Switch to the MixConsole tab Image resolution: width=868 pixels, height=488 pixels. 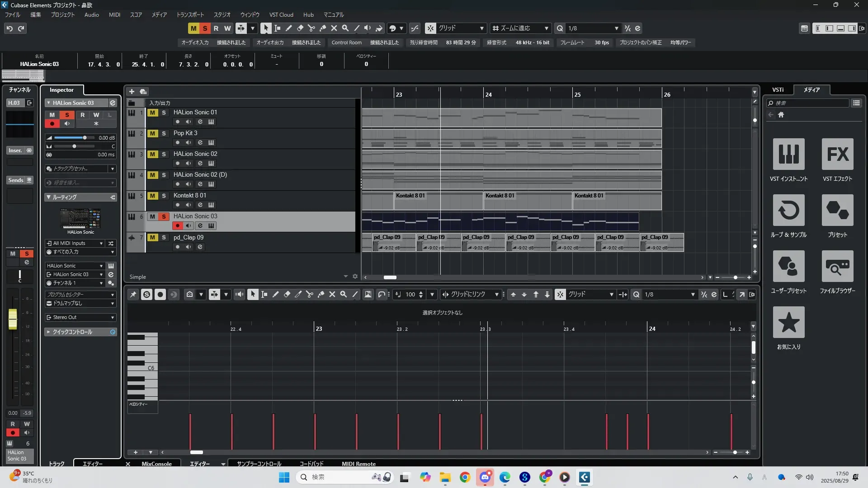(156, 464)
